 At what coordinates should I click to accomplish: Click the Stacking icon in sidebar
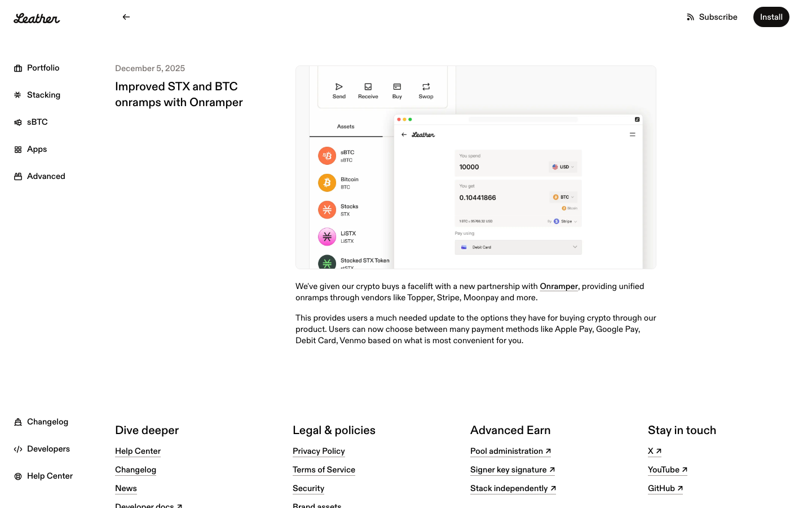click(18, 95)
